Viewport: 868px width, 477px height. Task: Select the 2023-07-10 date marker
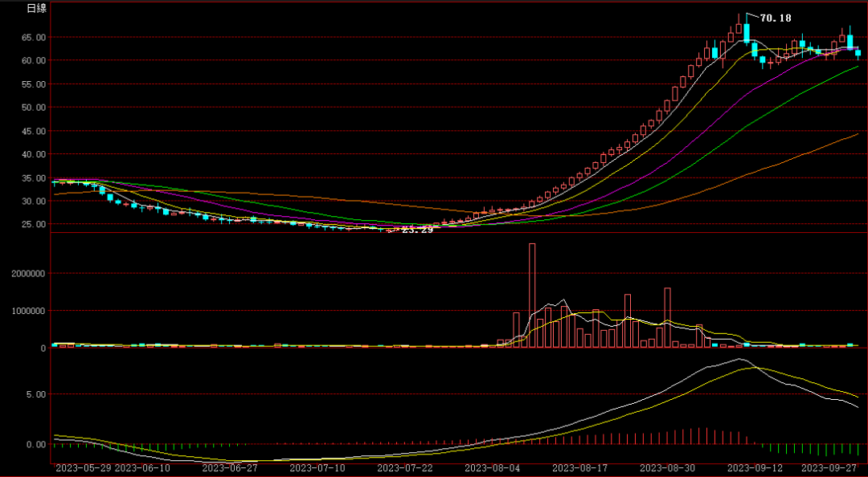point(317,467)
